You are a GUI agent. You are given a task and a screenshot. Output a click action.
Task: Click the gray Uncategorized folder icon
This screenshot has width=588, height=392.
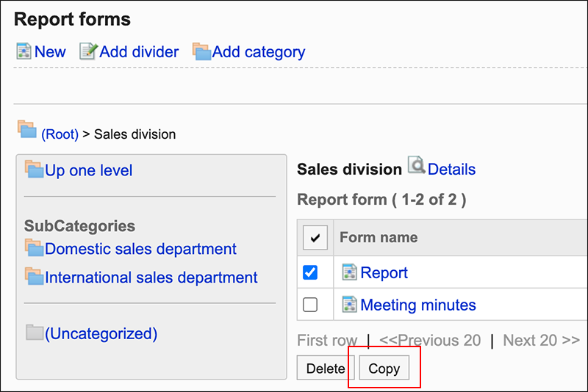35,333
